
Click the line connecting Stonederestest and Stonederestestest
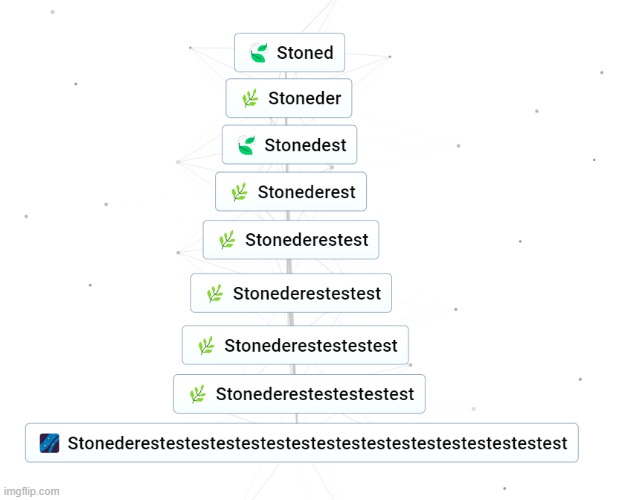290,266
